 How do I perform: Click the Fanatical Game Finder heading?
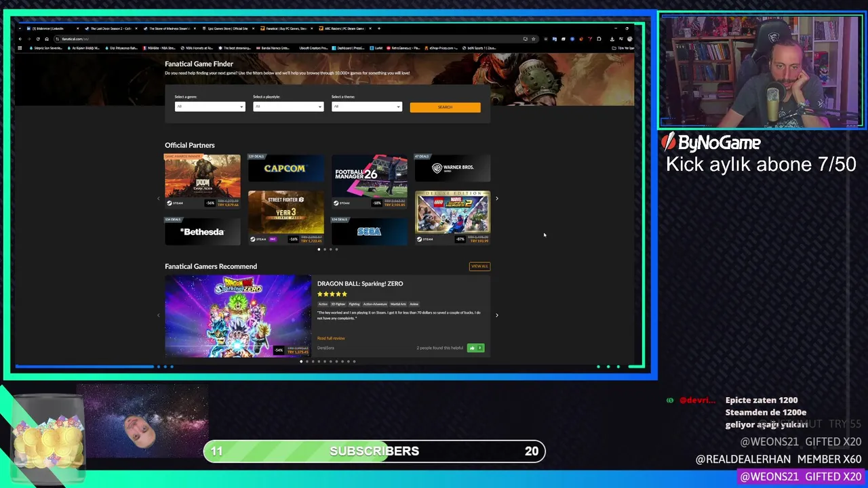(199, 64)
